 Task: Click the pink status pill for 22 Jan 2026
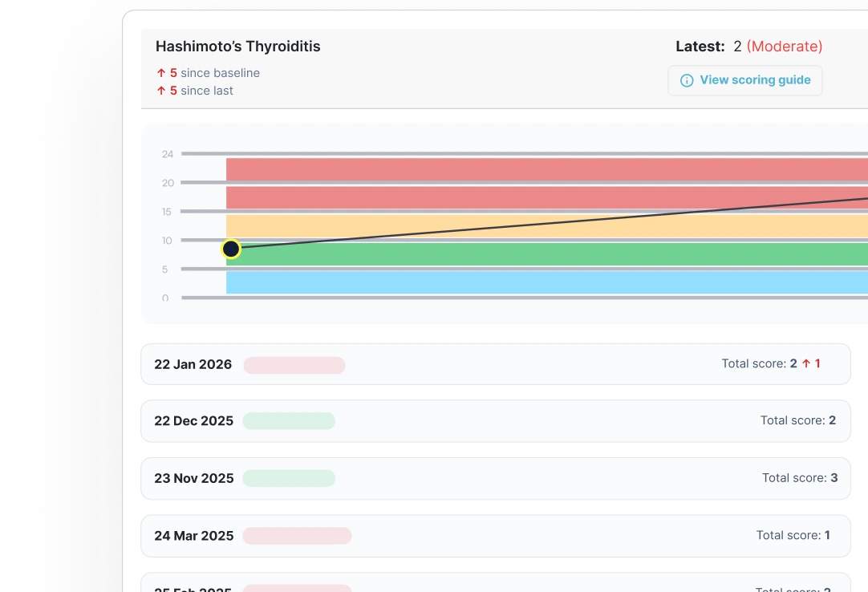(294, 365)
